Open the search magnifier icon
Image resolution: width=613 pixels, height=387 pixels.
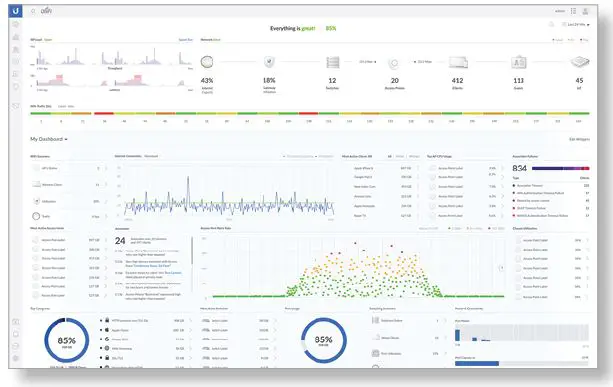(33, 11)
